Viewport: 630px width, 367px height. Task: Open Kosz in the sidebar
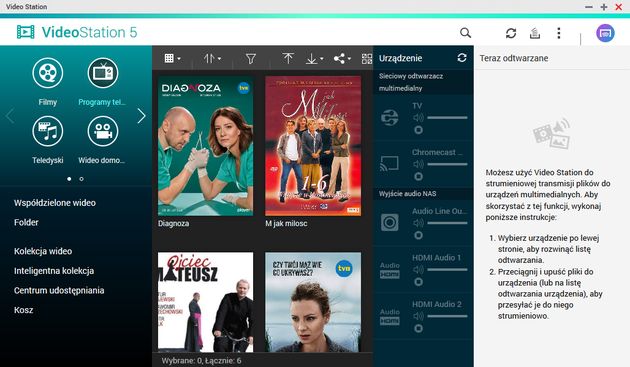23,310
